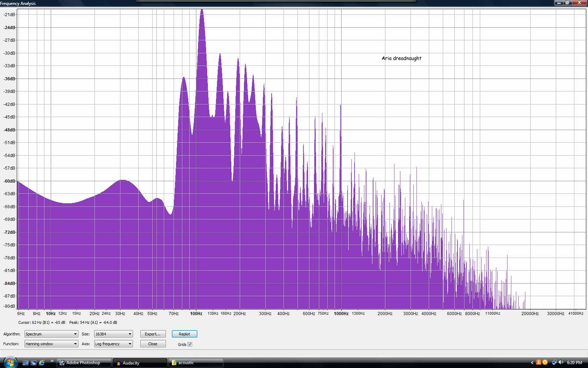Viewport: 588px width, 368px height.
Task: Show hidden system tray icons arrow
Action: (x=532, y=363)
